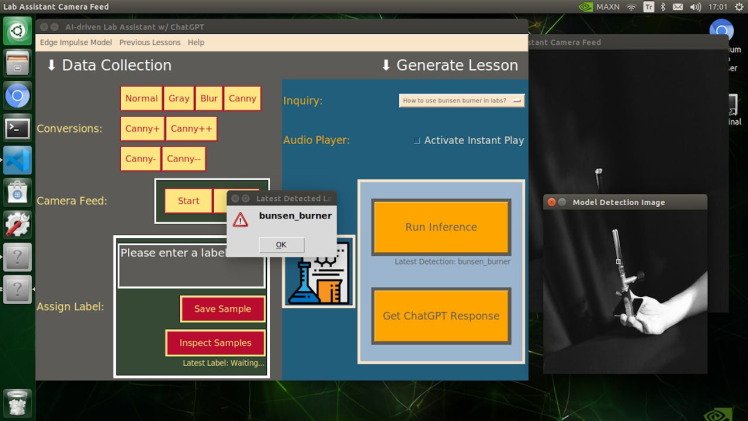Get the ChatGPT response

tap(441, 316)
